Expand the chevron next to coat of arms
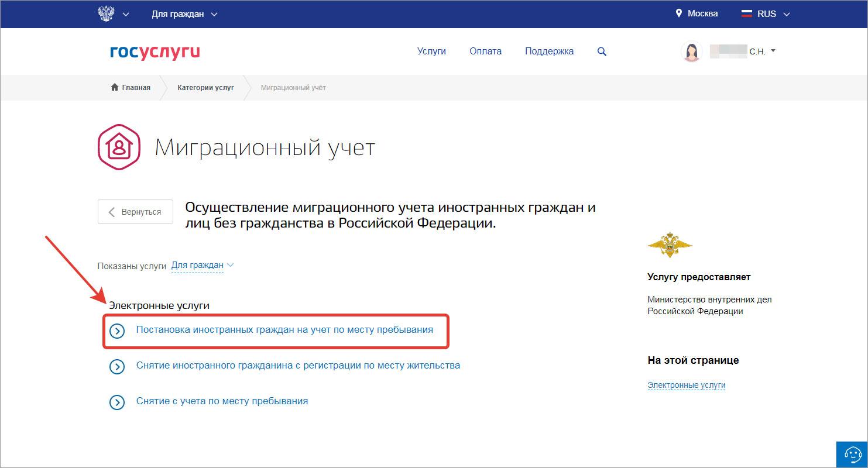Viewport: 868px width, 468px height. coord(126,15)
